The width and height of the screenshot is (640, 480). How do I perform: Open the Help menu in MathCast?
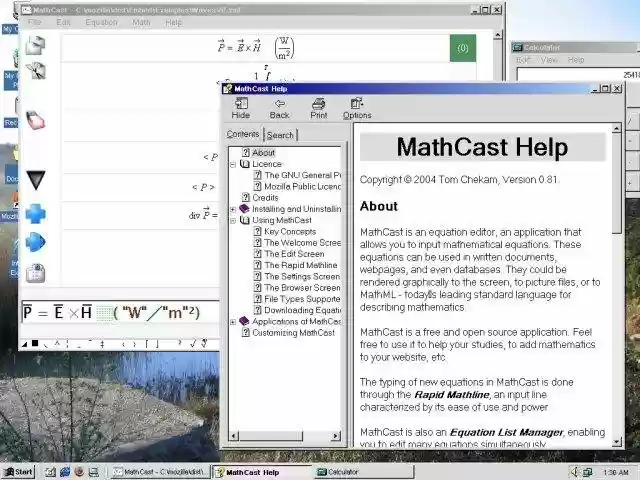click(x=173, y=22)
